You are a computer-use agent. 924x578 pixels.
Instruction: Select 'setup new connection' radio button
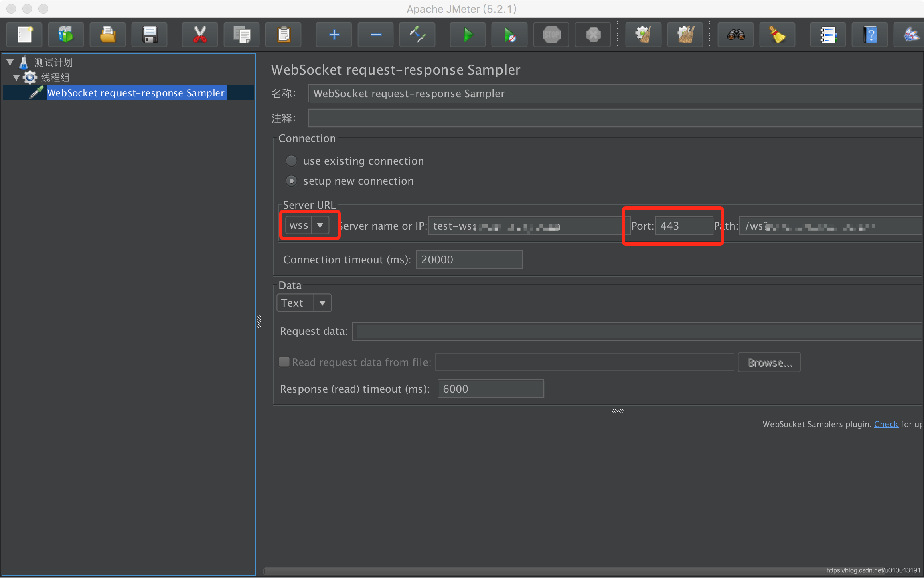(x=291, y=181)
